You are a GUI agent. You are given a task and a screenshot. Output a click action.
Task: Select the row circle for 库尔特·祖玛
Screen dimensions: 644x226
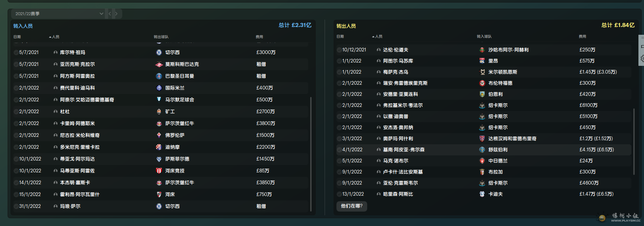[16, 53]
